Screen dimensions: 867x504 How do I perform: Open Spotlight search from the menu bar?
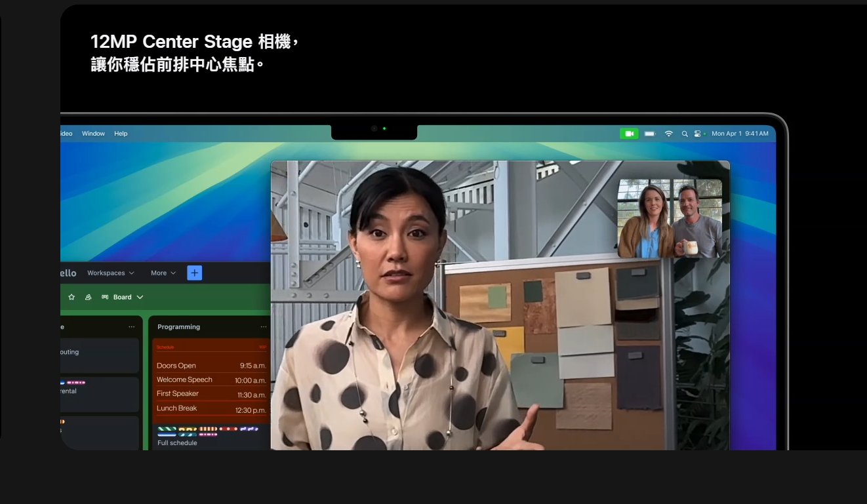pyautogui.click(x=685, y=134)
